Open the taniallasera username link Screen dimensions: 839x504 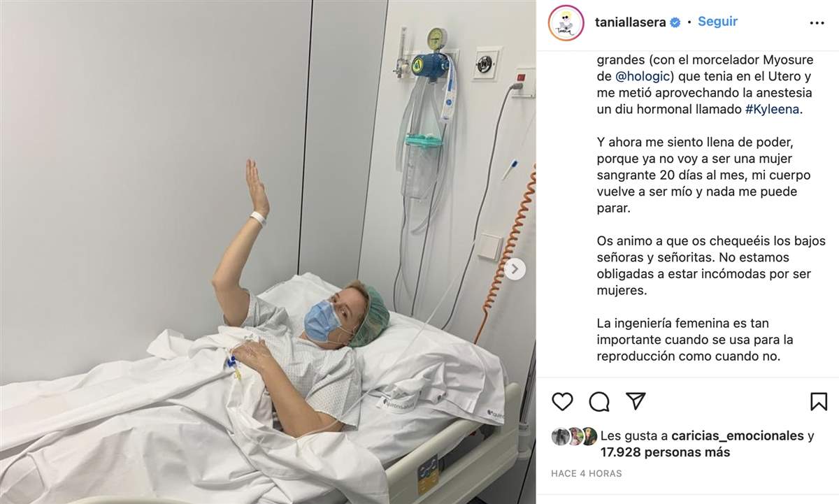pos(631,22)
